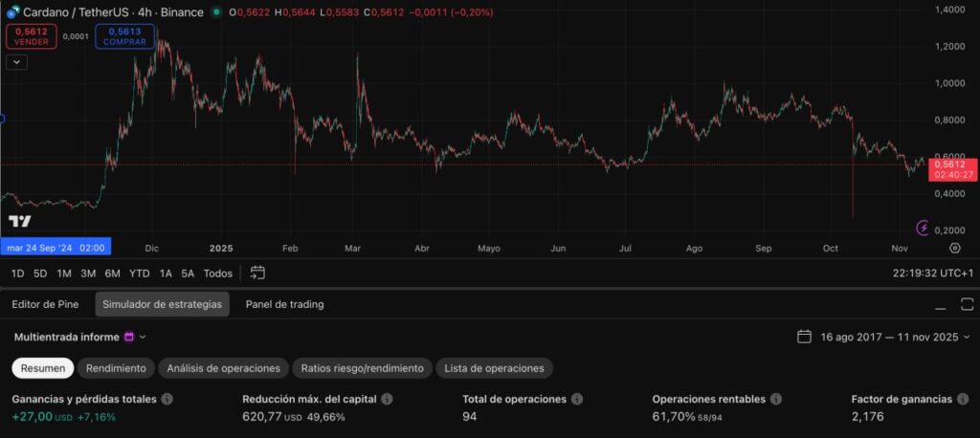Viewport: 980px width, 438px height.
Task: Select the Análisis de operaciones tab
Action: click(x=223, y=368)
